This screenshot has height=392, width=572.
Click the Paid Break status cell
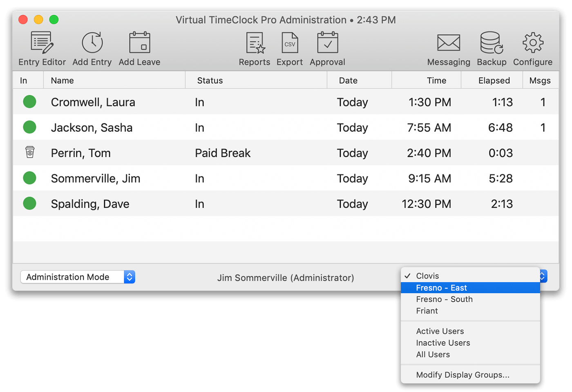coord(223,153)
